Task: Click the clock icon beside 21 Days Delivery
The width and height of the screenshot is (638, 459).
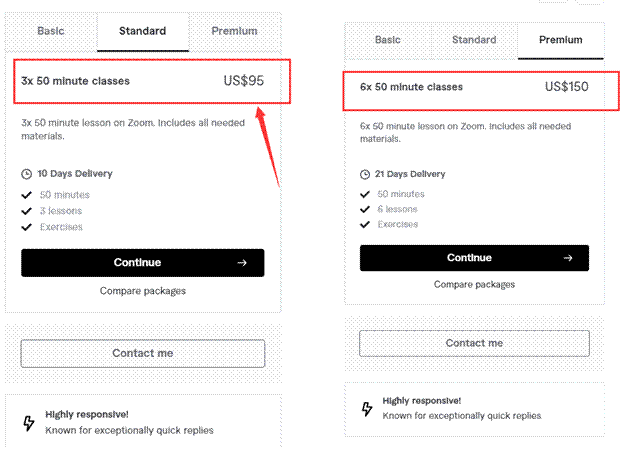Action: [x=365, y=175]
